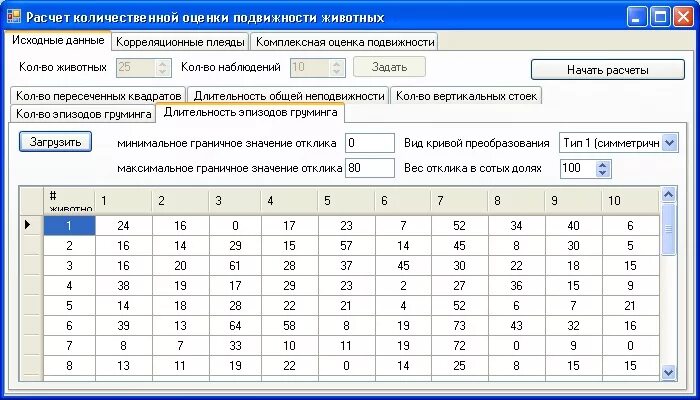Image resolution: width=700 pixels, height=400 pixels.
Task: Click cell 73 in row 6
Action: (459, 326)
